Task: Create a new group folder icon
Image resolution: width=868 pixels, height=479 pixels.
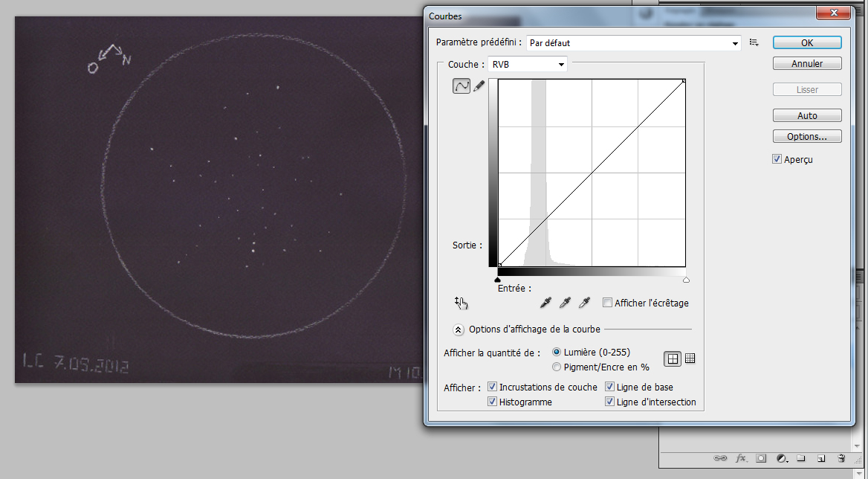Action: pyautogui.click(x=801, y=458)
